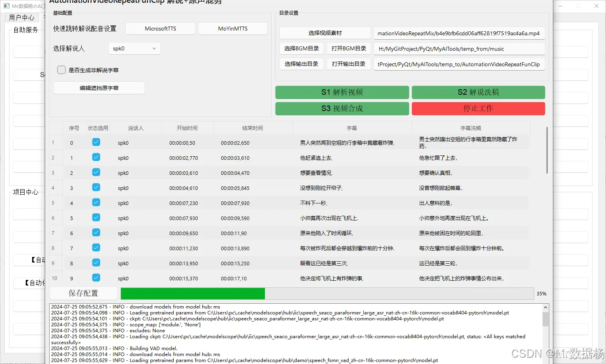Click the log panel scrollbar up arrow
Screen dimensions: 606x364
(545, 307)
